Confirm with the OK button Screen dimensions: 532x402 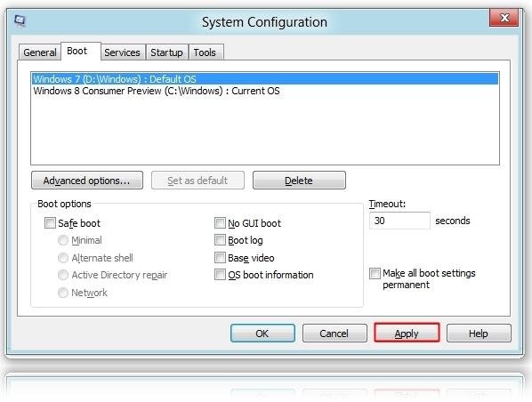pos(262,334)
